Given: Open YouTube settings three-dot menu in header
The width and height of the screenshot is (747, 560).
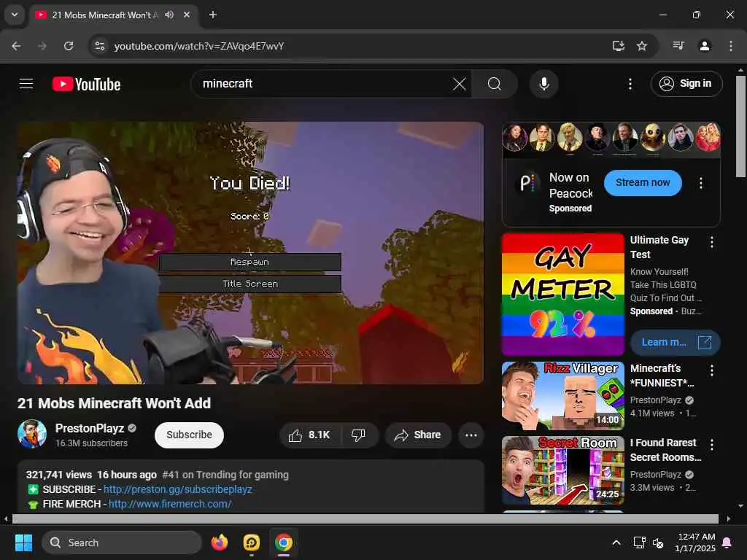Looking at the screenshot, I should pyautogui.click(x=630, y=85).
